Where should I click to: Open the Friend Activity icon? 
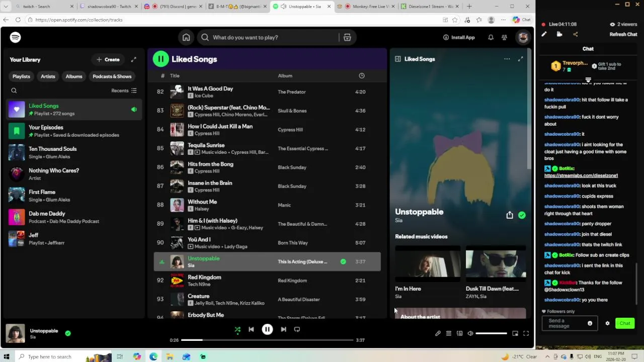point(504,37)
